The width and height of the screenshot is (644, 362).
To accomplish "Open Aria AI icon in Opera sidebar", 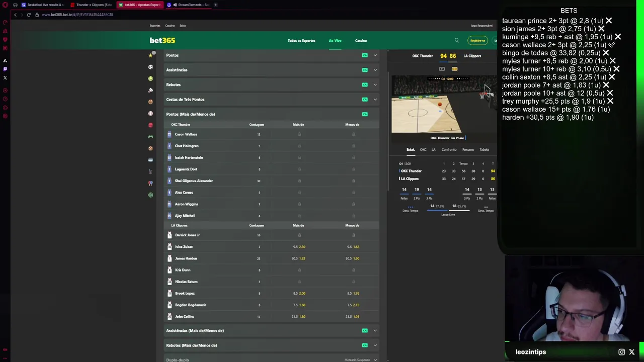I will (x=5, y=60).
